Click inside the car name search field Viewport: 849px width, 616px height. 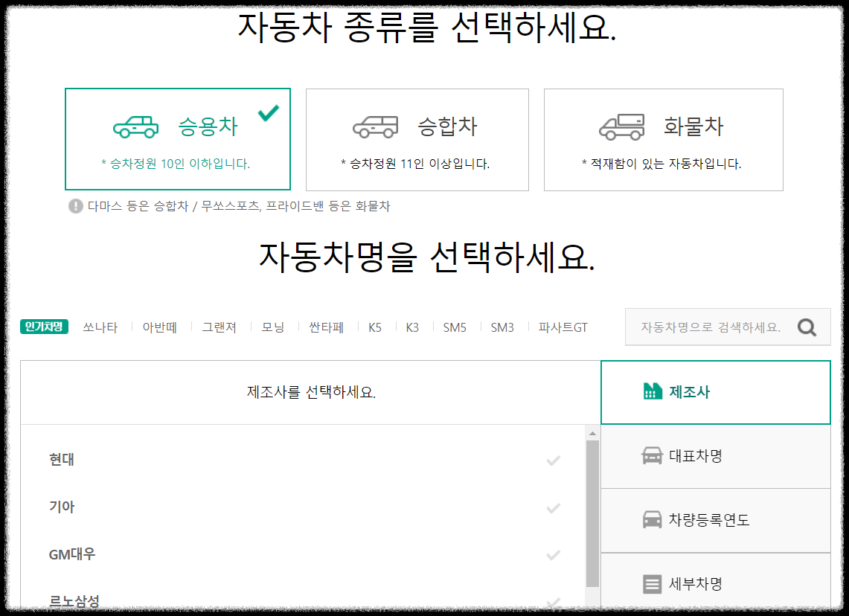[x=707, y=327]
